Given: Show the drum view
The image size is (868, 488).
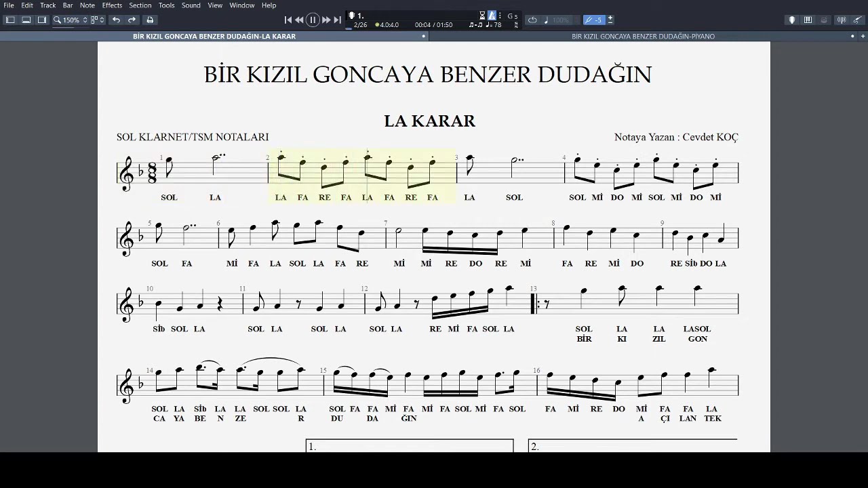Looking at the screenshot, I should (824, 20).
